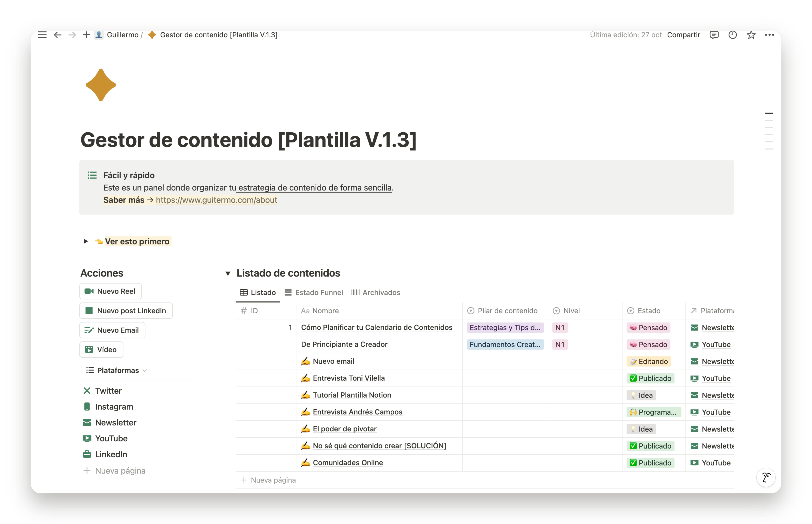
Task: Click the large orange diamond page icon
Action: point(101,85)
